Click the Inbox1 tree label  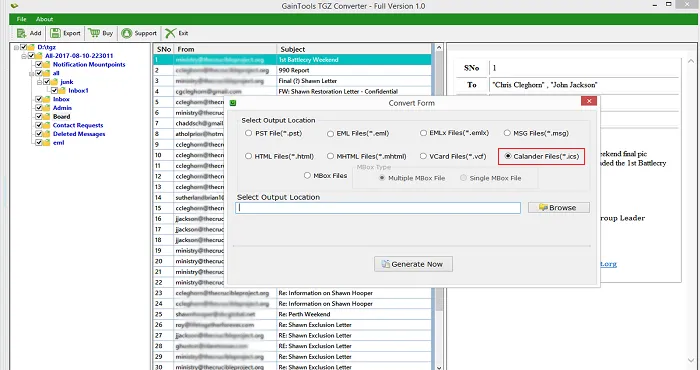pos(79,91)
